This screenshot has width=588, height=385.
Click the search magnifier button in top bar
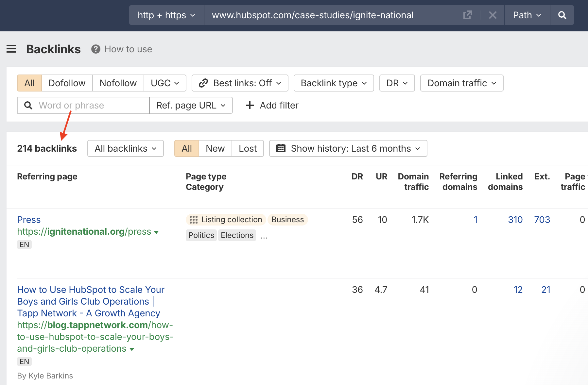[562, 15]
